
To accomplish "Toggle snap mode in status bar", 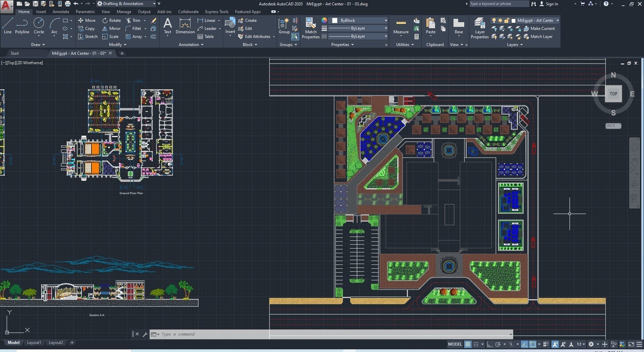I will click(x=476, y=344).
